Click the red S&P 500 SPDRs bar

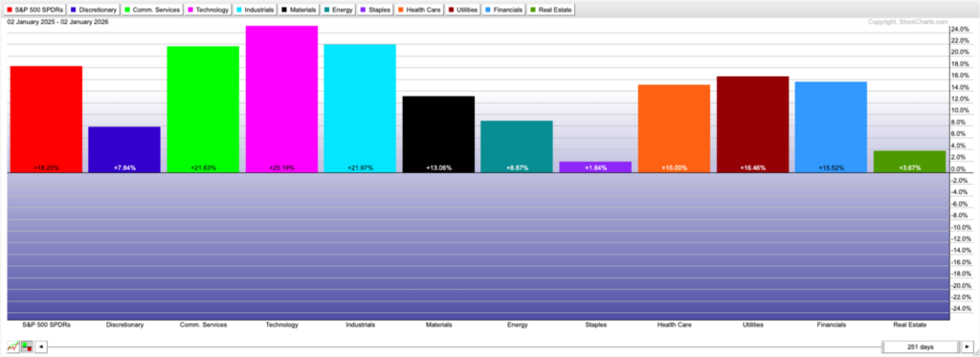point(46,119)
